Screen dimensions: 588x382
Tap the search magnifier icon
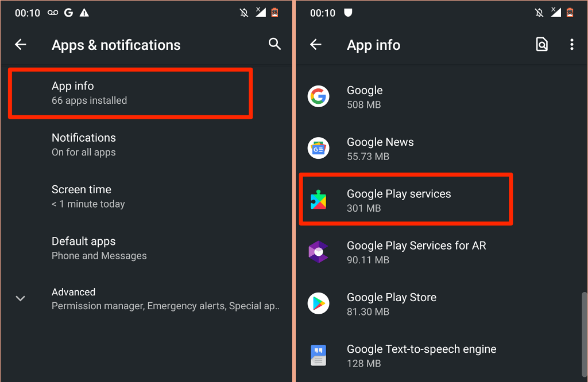(274, 45)
